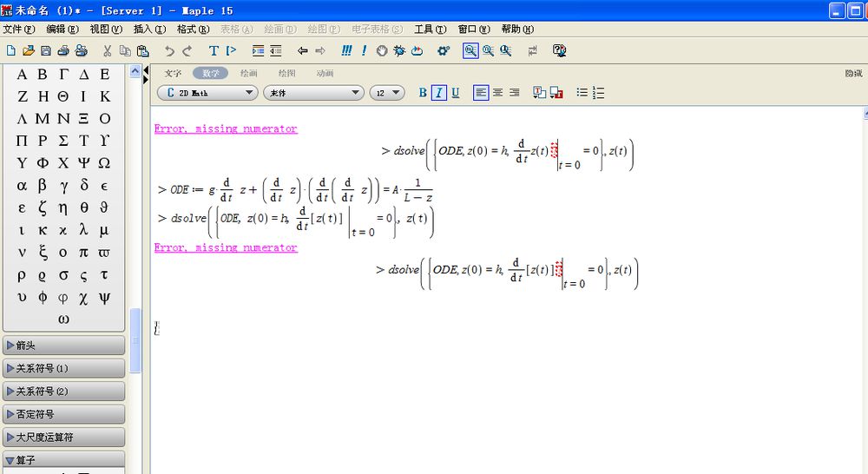Insert text region with T icon

(214, 51)
